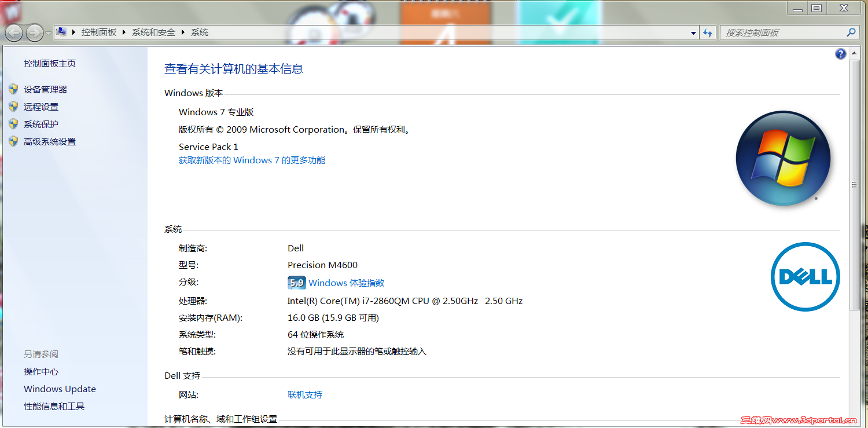Click the text "没有可用于此显示器的笔或触控输入"

point(357,352)
